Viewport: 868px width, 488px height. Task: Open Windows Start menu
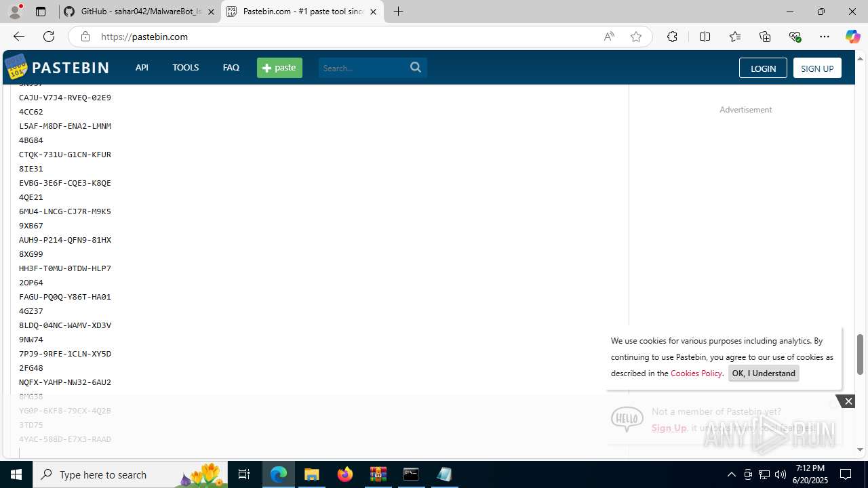click(x=16, y=474)
